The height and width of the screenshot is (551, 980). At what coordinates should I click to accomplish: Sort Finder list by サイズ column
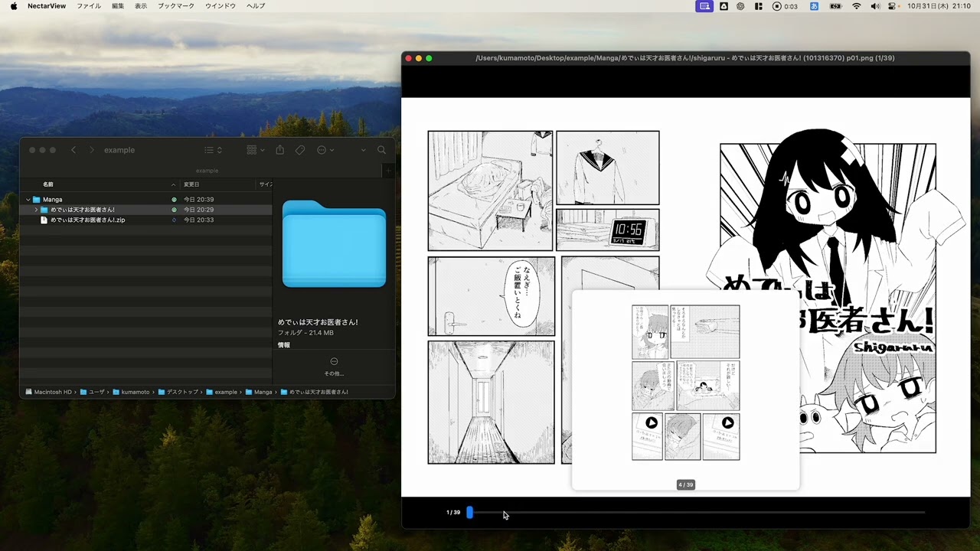pos(266,184)
